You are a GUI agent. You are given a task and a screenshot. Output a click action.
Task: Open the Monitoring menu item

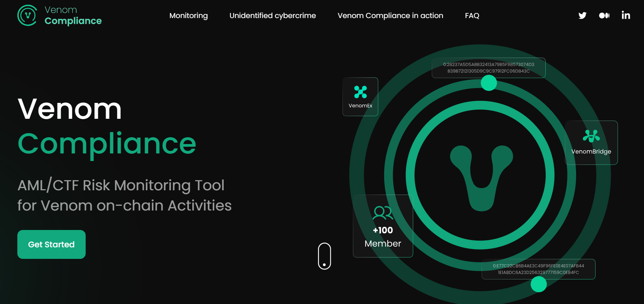tap(188, 16)
